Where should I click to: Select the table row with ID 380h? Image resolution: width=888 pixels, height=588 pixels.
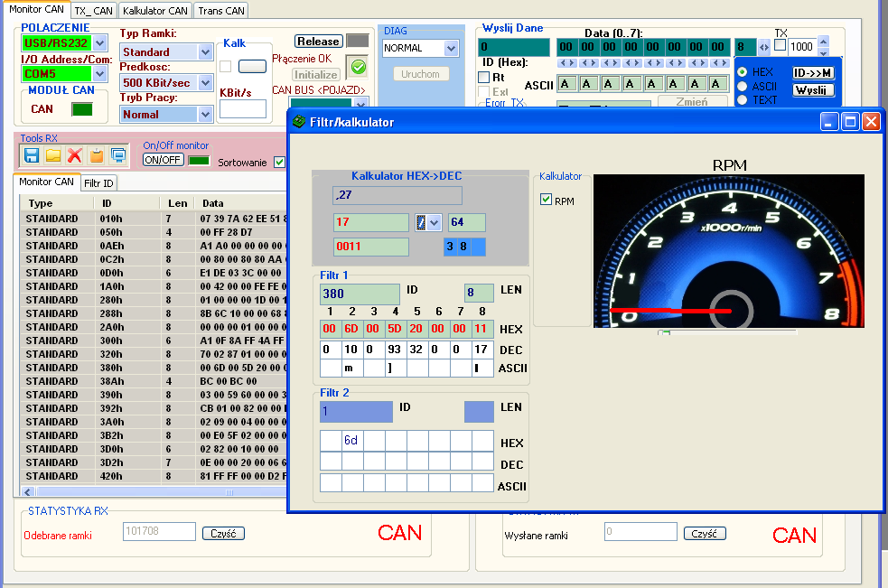(x=154, y=368)
